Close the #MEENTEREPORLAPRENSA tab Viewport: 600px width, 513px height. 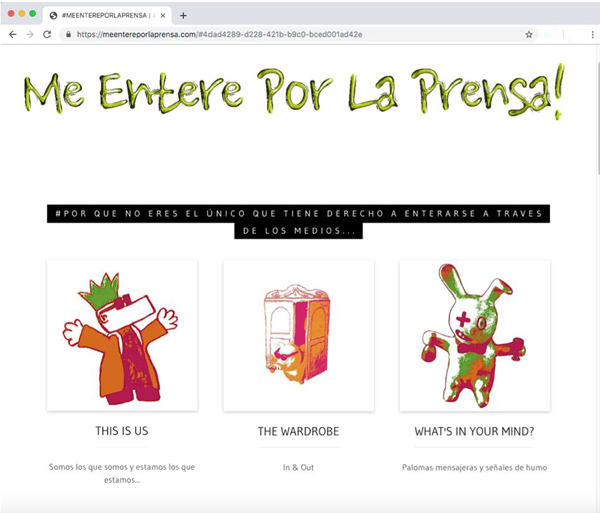coord(163,16)
